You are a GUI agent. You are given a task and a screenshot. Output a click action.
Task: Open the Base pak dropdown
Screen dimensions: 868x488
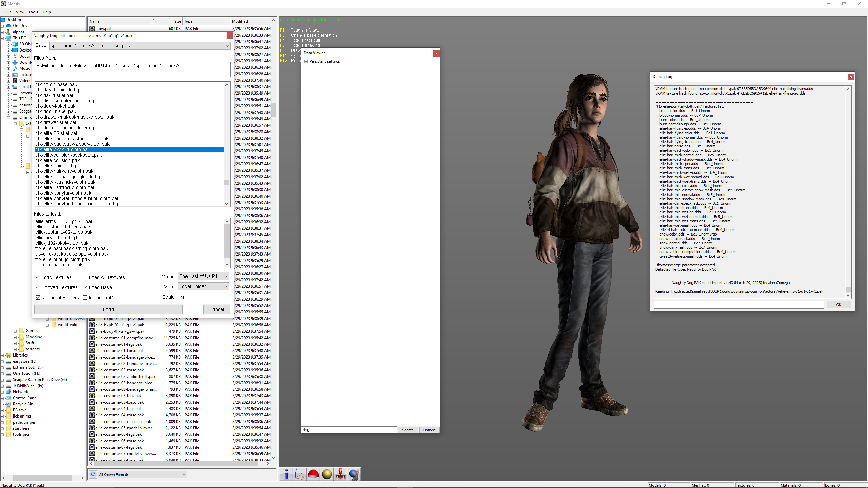[140, 46]
